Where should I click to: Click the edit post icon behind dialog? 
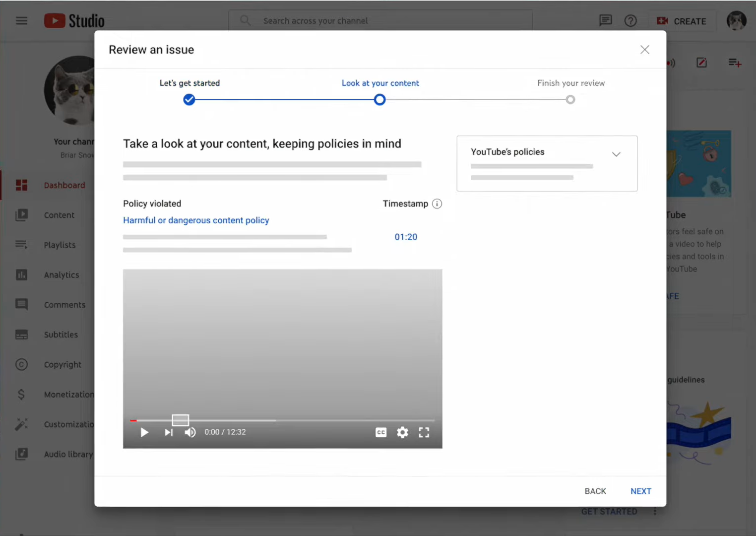click(x=701, y=63)
